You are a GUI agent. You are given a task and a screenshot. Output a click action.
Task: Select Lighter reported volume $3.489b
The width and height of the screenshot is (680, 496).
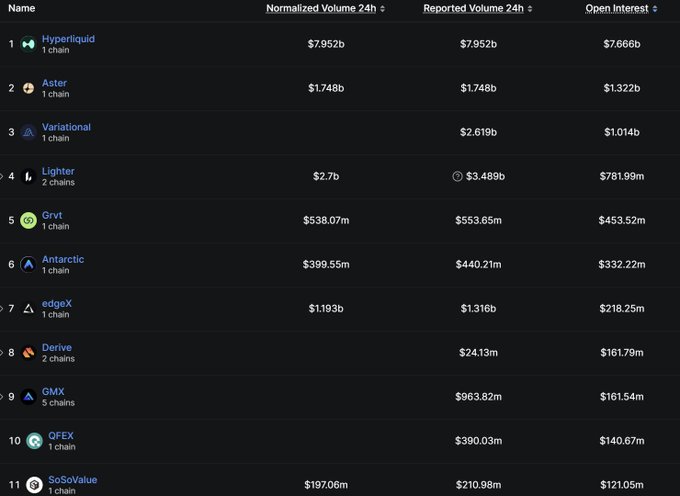click(x=485, y=176)
